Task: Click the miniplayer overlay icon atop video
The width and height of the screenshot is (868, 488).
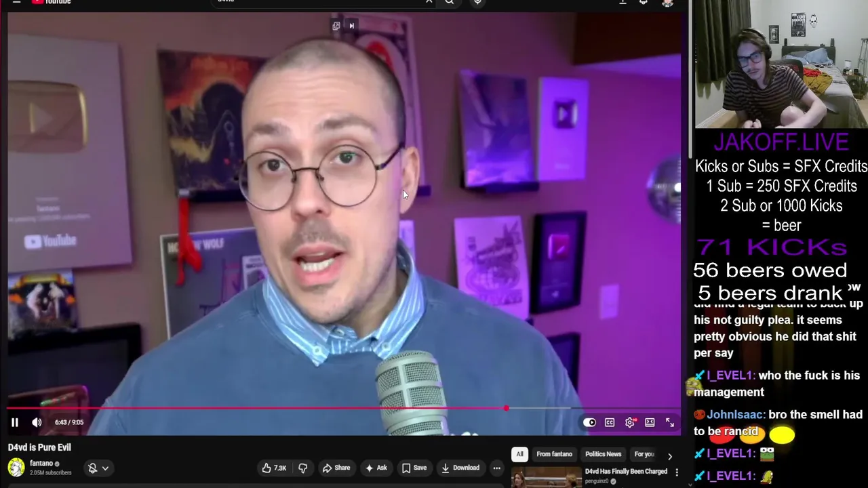Action: (336, 26)
